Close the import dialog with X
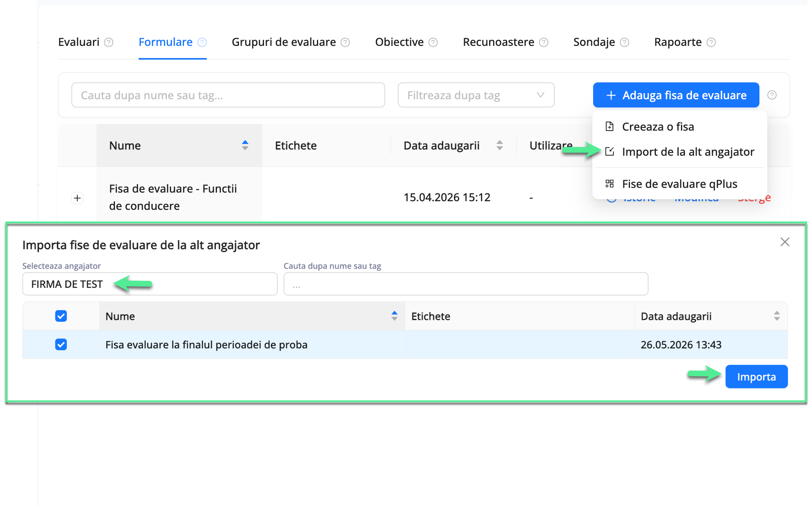Screen dimensions: 812x506 [785, 242]
